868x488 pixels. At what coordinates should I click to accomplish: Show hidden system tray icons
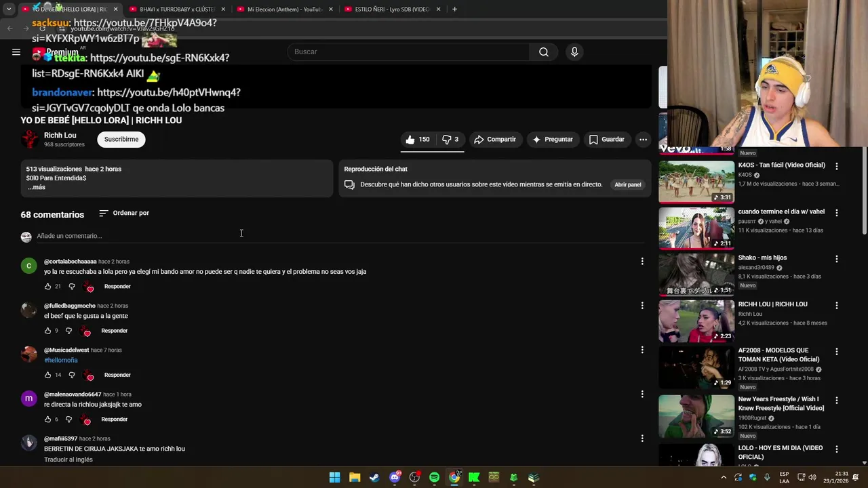coord(724,478)
